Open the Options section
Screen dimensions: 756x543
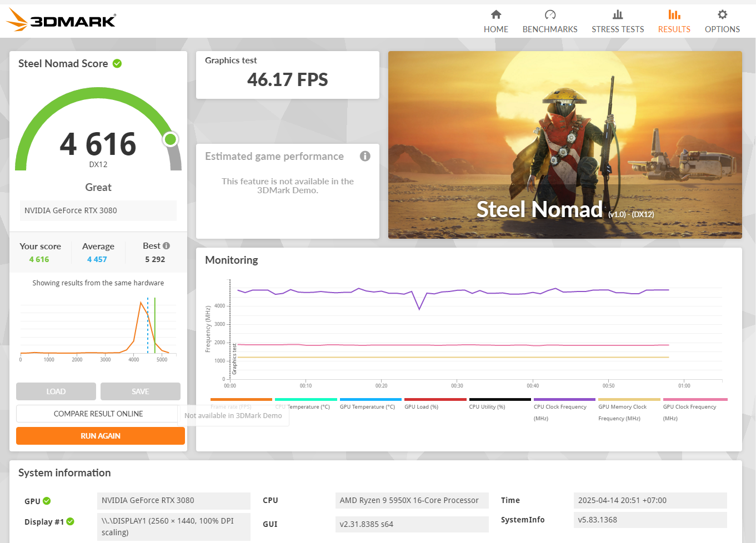pyautogui.click(x=722, y=22)
